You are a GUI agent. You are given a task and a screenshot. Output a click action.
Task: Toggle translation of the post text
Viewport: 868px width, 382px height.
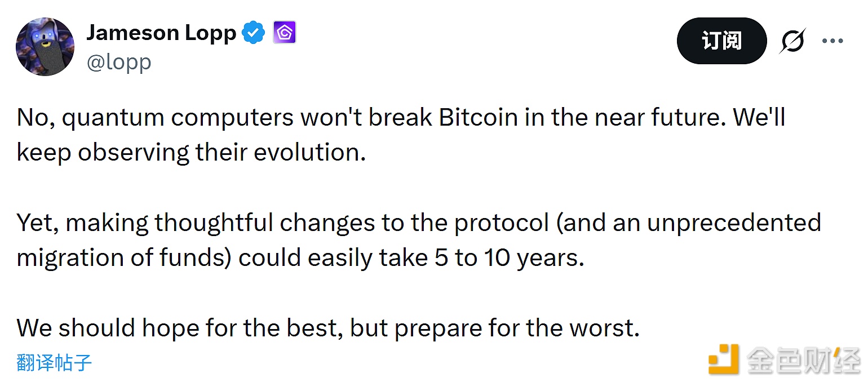pyautogui.click(x=54, y=363)
